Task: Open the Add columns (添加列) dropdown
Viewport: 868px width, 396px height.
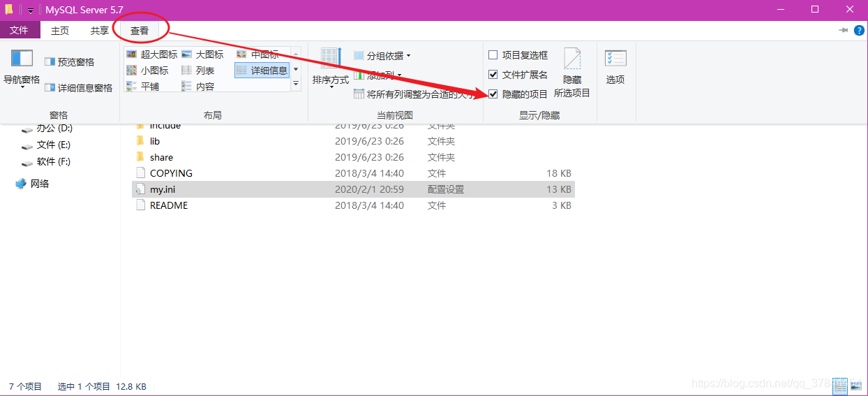Action: coord(377,75)
